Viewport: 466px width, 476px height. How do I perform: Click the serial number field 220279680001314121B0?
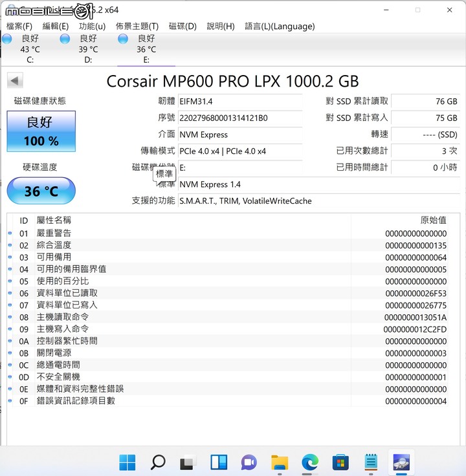click(240, 118)
